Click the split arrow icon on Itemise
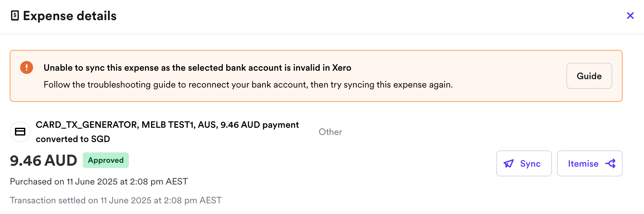 pyautogui.click(x=610, y=163)
